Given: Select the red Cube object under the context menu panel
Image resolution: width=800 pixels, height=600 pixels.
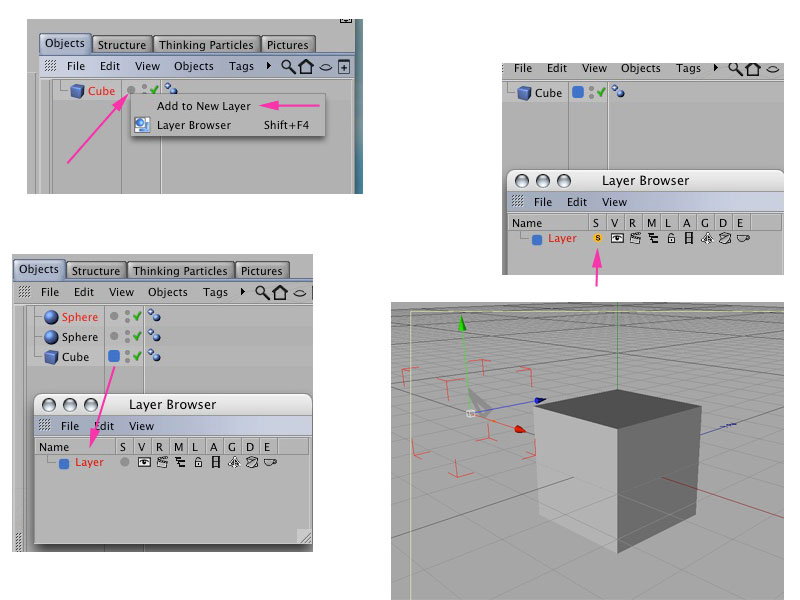Looking at the screenshot, I should 101,91.
